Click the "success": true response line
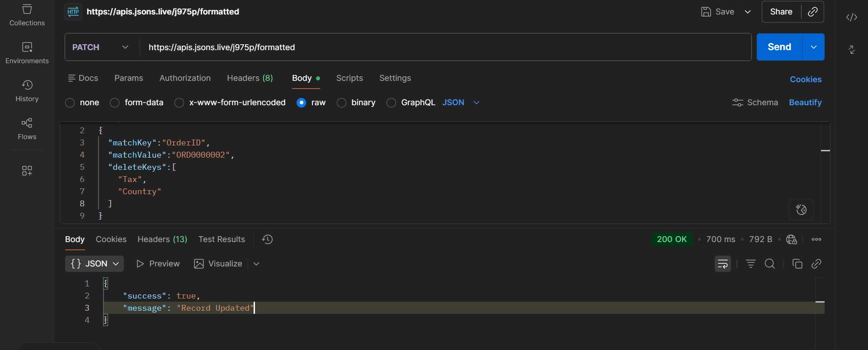Screen dimensions: 868x350 coord(161,296)
